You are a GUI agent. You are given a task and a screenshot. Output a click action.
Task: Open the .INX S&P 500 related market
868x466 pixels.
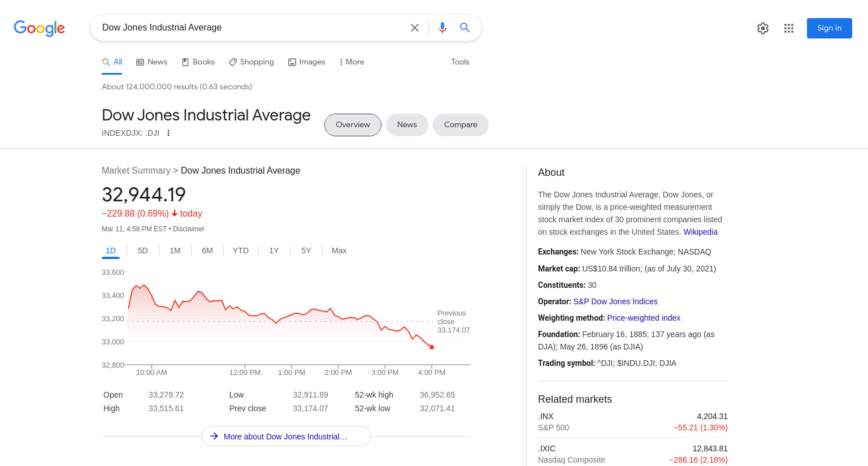pyautogui.click(x=633, y=422)
